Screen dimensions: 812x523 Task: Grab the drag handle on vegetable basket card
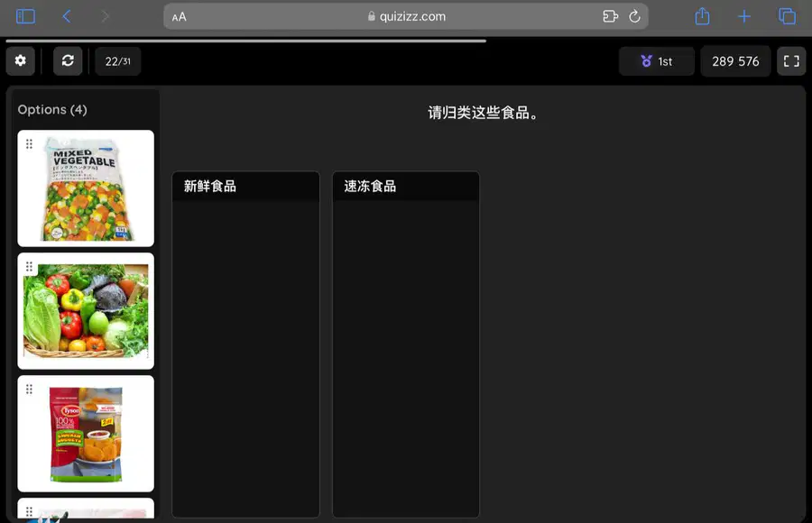29,267
